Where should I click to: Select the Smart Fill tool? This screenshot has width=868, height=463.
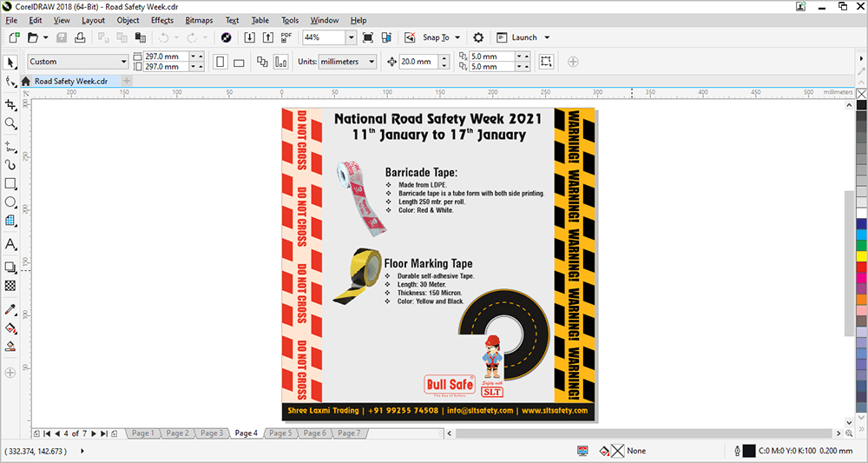[10, 347]
